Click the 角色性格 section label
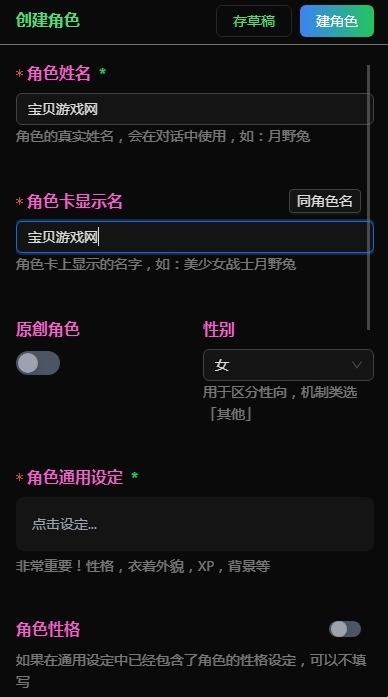 pyautogui.click(x=48, y=629)
